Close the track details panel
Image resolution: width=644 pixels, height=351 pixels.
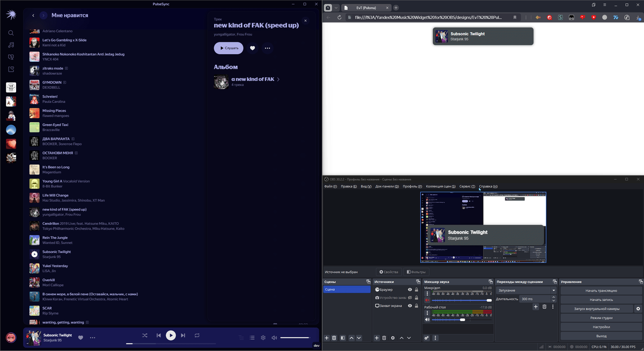coord(305,21)
